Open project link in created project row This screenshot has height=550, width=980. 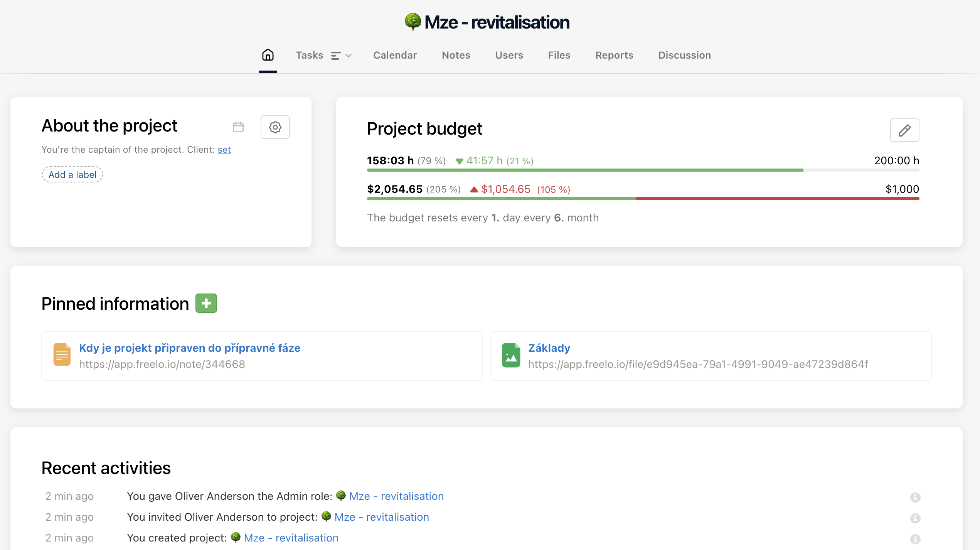point(291,538)
